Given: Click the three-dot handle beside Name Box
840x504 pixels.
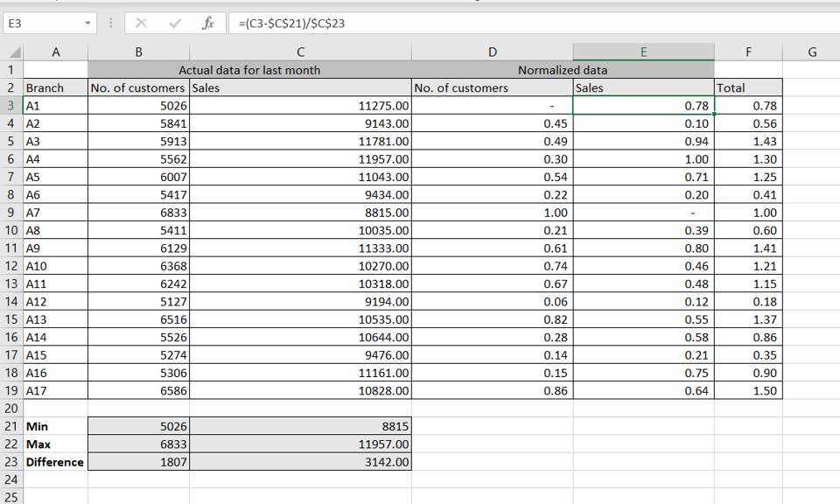Looking at the screenshot, I should pyautogui.click(x=112, y=24).
